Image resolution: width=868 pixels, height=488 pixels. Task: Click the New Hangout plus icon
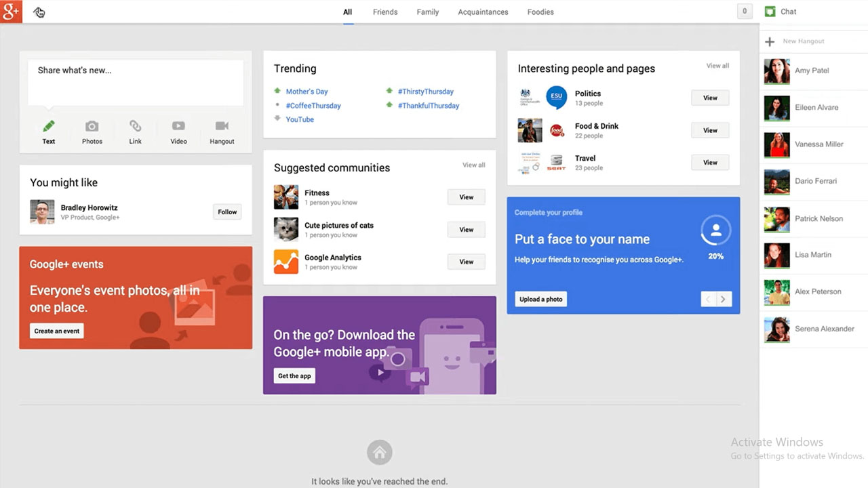[770, 42]
